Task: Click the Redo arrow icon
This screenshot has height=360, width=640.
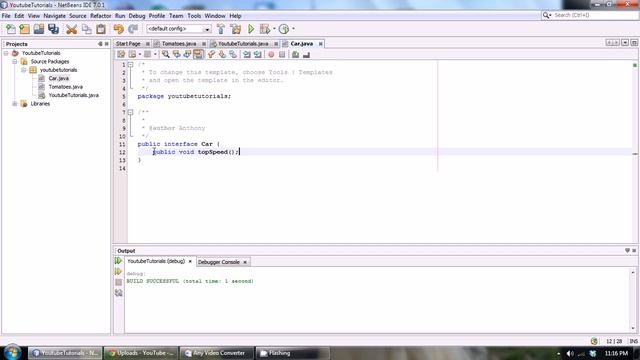Action: coord(133,29)
